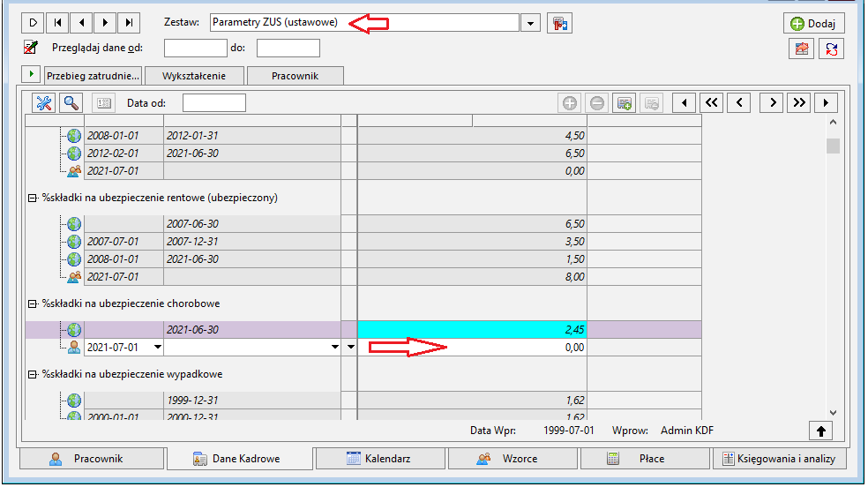Image resolution: width=868 pixels, height=487 pixels.
Task: Click the Data od input field
Action: pos(214,103)
